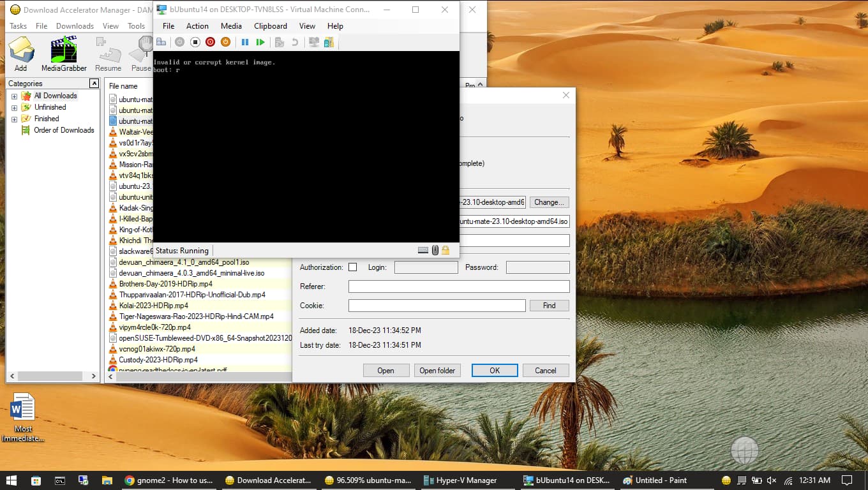This screenshot has width=868, height=490.
Task: Click the orange Save VM state icon
Action: [225, 42]
